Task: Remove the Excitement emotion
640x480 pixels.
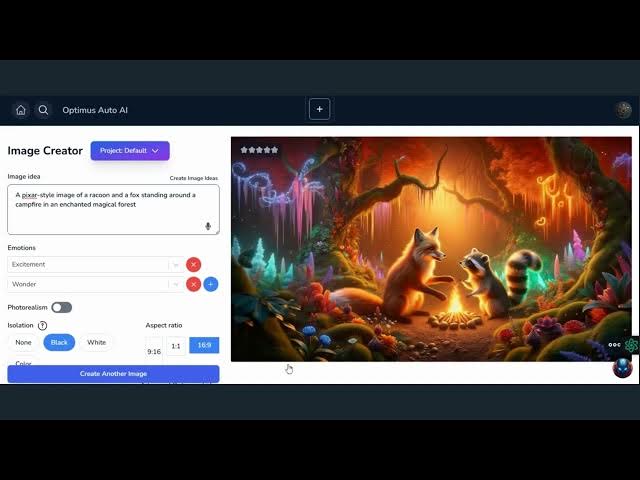Action: point(193,264)
